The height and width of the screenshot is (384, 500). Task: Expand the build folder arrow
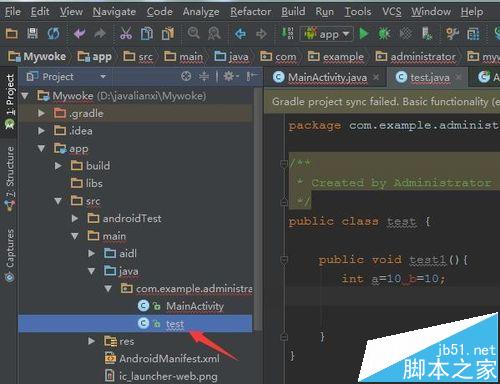pyautogui.click(x=58, y=166)
